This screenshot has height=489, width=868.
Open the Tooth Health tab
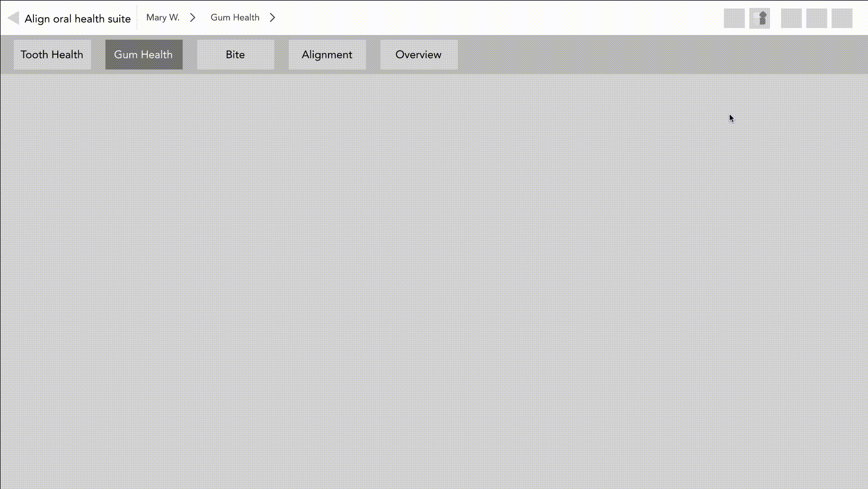[52, 55]
